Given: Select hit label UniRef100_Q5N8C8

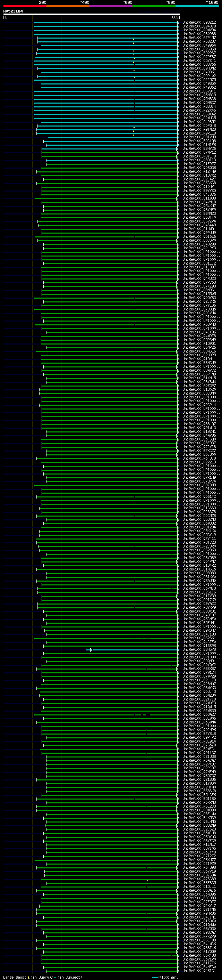Looking at the screenshot, I should click(199, 99).
